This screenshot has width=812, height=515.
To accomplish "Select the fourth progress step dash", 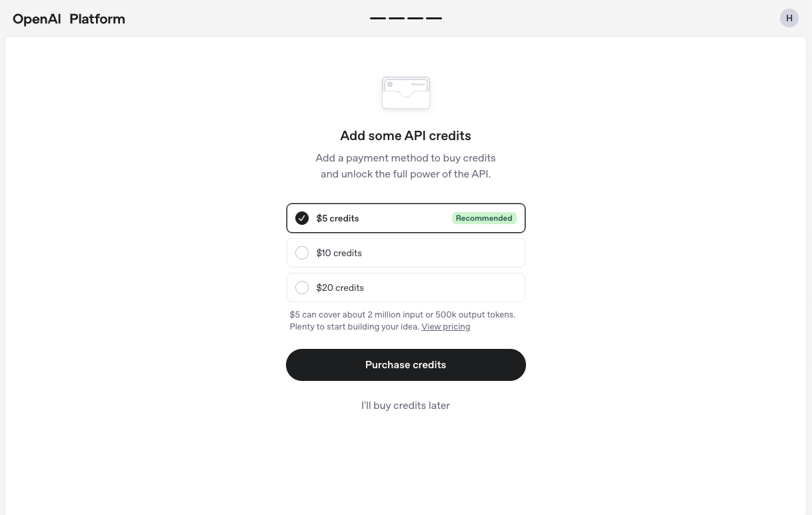I will click(x=434, y=19).
